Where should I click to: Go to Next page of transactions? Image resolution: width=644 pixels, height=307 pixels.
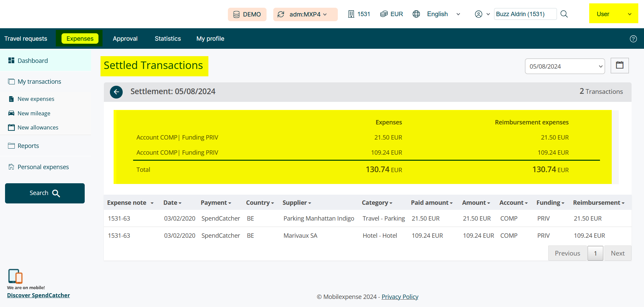[x=617, y=253]
